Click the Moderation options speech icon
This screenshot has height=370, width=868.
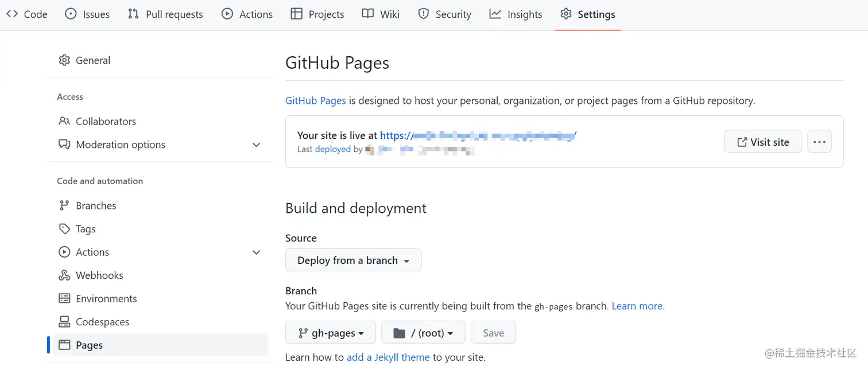coord(64,145)
